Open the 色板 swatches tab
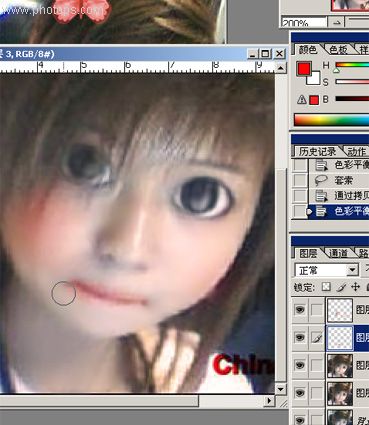This screenshot has width=369, height=425. click(338, 50)
